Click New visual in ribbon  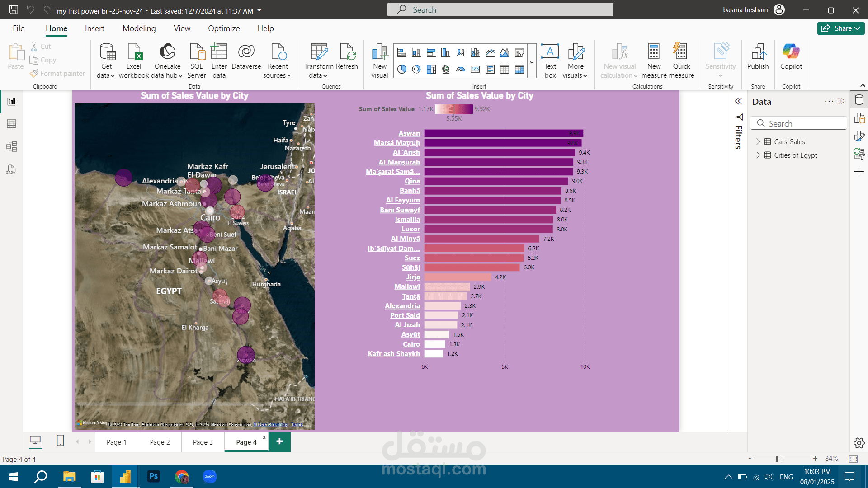tap(380, 61)
